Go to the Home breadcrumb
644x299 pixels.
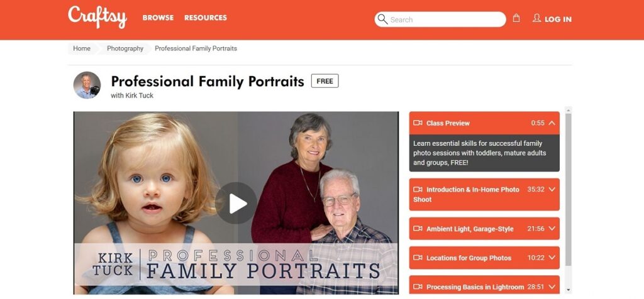coord(82,48)
